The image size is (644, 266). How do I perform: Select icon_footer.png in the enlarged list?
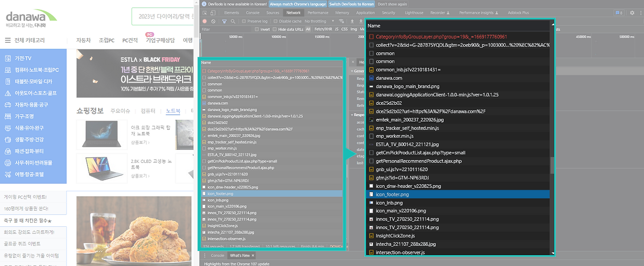(458, 194)
